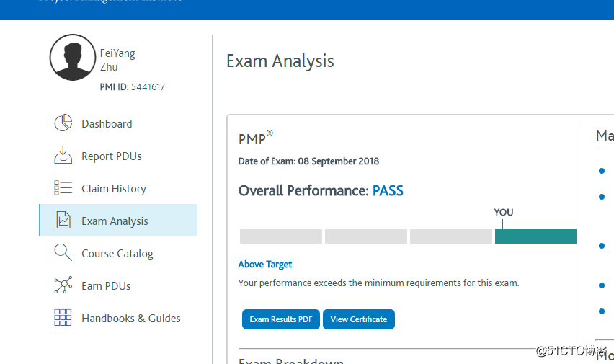This screenshot has height=364, width=614.
Task: Click the PASS result text
Action: pyautogui.click(x=388, y=191)
